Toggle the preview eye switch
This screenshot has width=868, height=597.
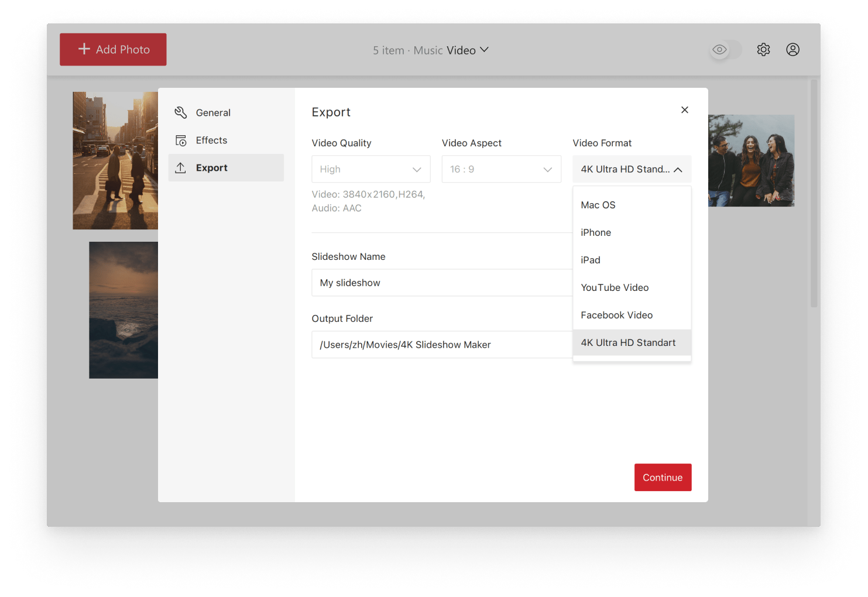(x=719, y=50)
